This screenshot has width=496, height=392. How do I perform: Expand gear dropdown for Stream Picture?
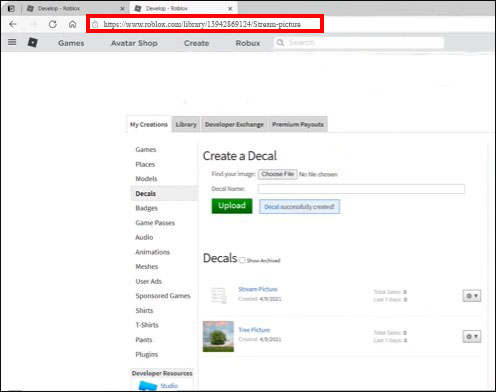pyautogui.click(x=472, y=296)
